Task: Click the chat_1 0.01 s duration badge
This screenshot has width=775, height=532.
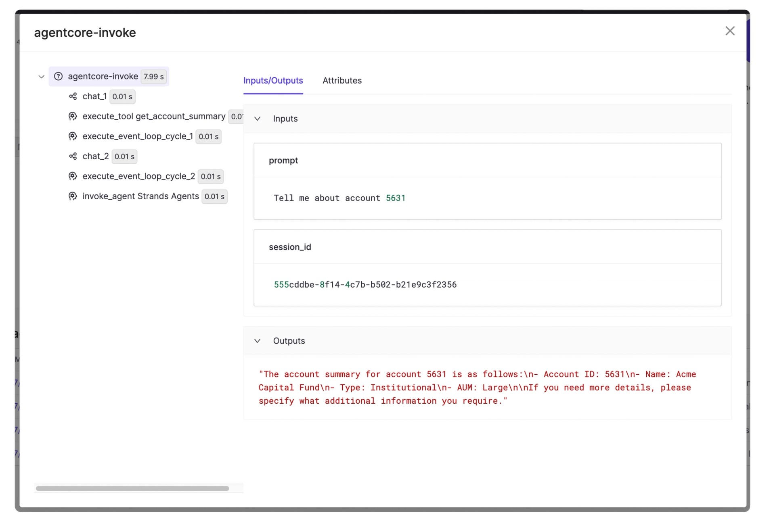Action: (122, 97)
